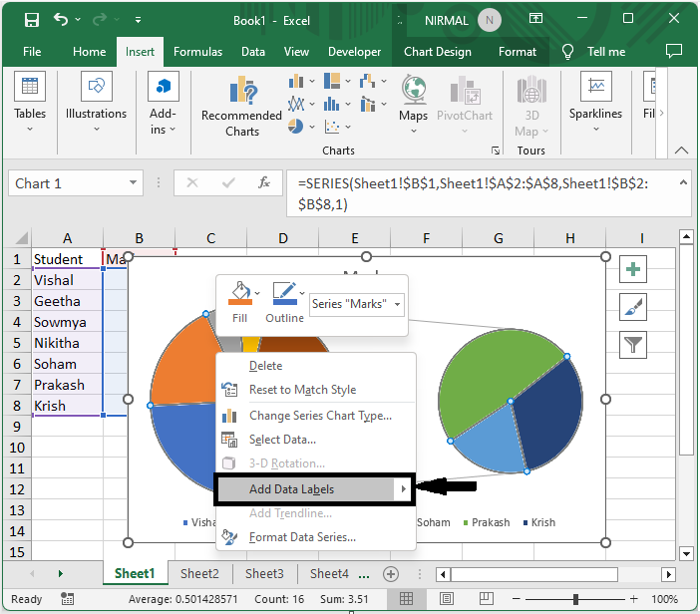Image resolution: width=700 pixels, height=614 pixels.
Task: Click cell A5 containing Nikitha
Action: (x=67, y=343)
